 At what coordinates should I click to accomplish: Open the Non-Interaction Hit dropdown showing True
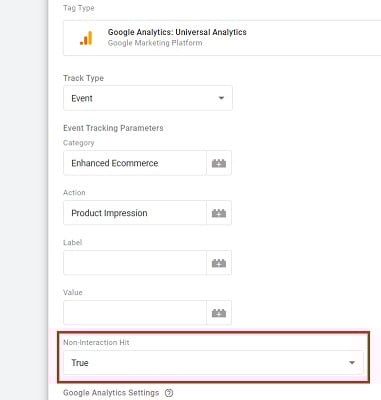click(213, 363)
